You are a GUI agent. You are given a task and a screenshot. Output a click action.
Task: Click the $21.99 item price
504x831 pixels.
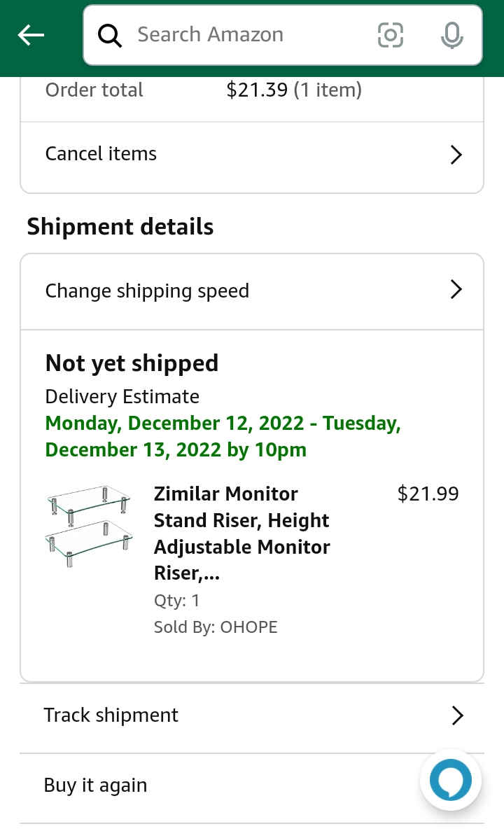click(428, 494)
